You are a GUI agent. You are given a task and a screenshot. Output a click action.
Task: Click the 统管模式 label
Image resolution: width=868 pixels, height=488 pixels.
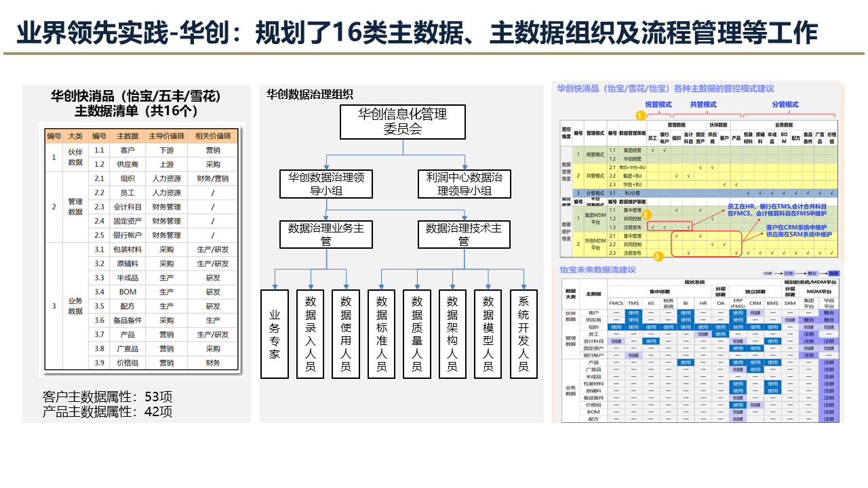pos(658,105)
